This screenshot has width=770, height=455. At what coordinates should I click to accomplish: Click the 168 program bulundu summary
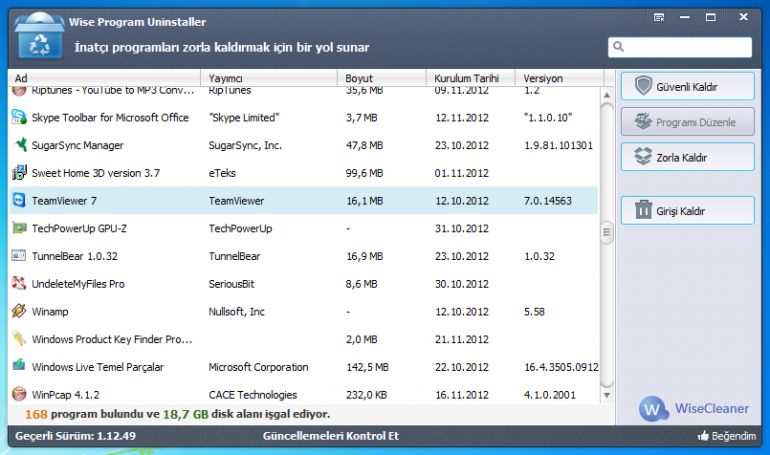pos(177,414)
